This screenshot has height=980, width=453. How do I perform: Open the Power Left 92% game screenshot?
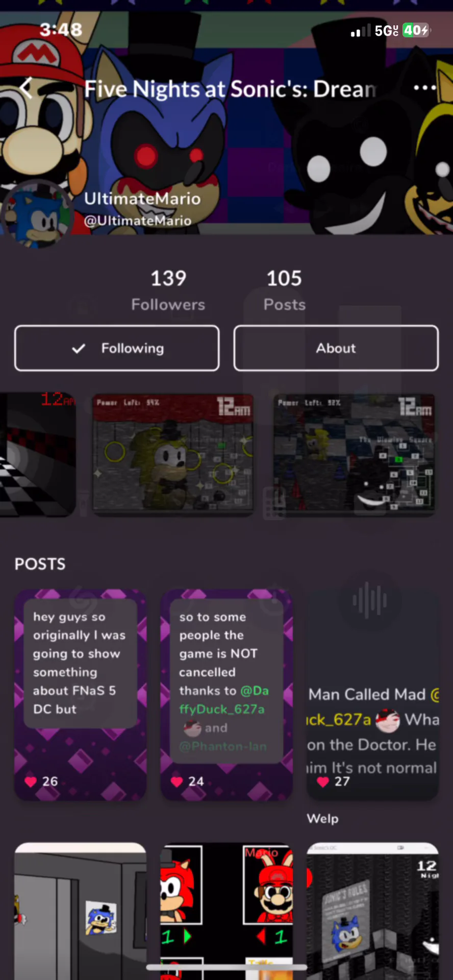[x=354, y=455]
